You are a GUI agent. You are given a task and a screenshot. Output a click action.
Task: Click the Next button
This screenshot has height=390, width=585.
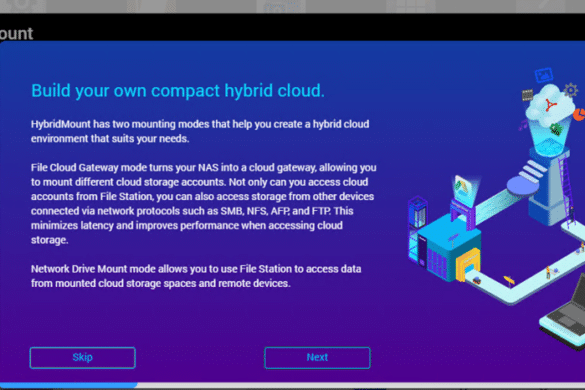click(x=317, y=358)
